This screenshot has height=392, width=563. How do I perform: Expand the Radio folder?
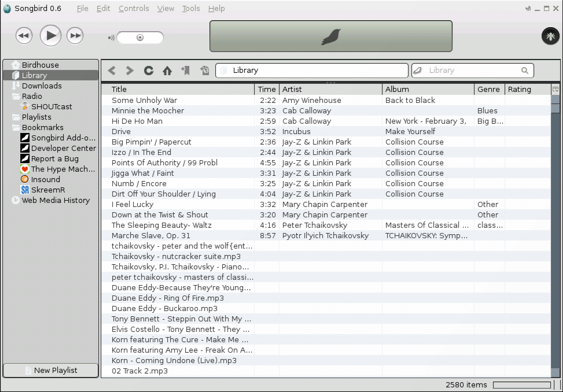[x=50, y=96]
